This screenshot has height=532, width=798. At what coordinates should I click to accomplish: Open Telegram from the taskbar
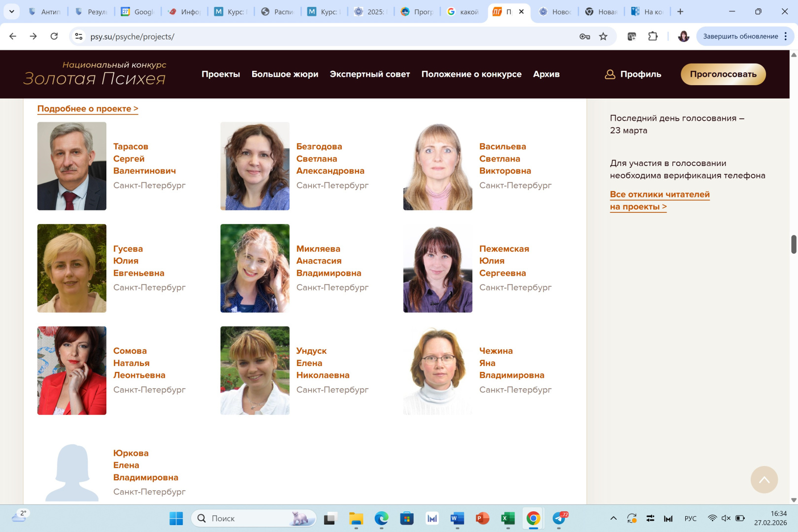pyautogui.click(x=559, y=518)
